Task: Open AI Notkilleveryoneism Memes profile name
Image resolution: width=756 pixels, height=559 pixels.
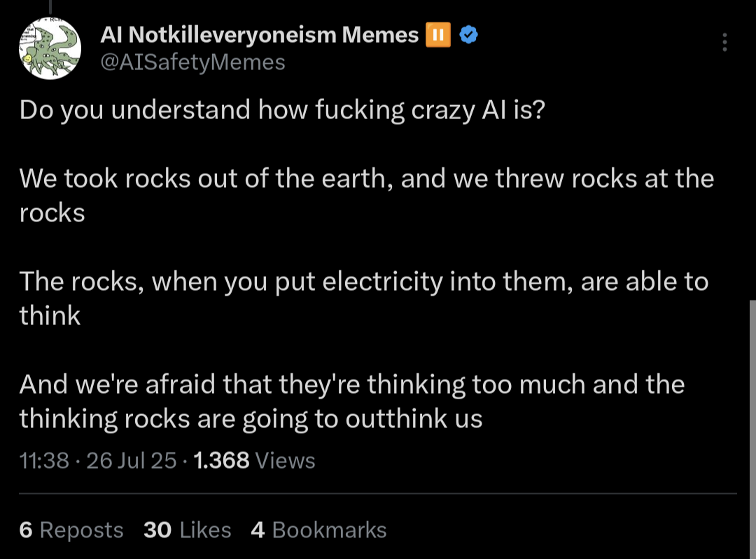Action: [x=260, y=34]
